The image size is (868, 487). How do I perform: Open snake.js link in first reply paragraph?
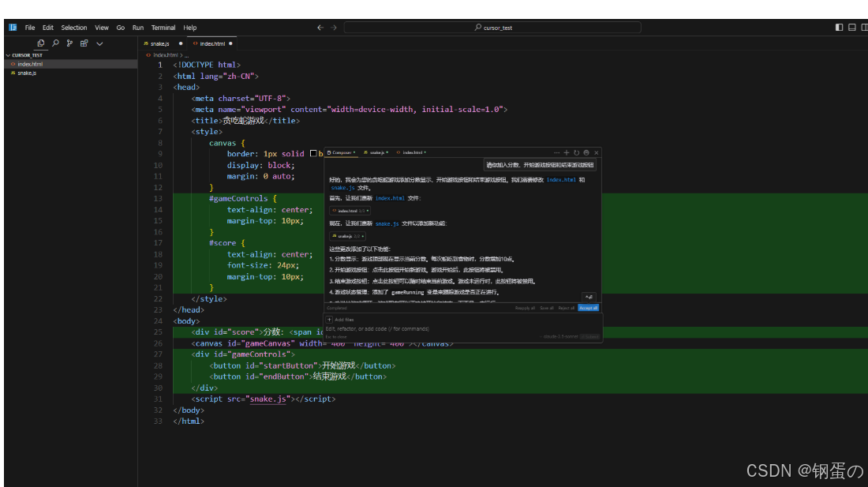(x=342, y=188)
